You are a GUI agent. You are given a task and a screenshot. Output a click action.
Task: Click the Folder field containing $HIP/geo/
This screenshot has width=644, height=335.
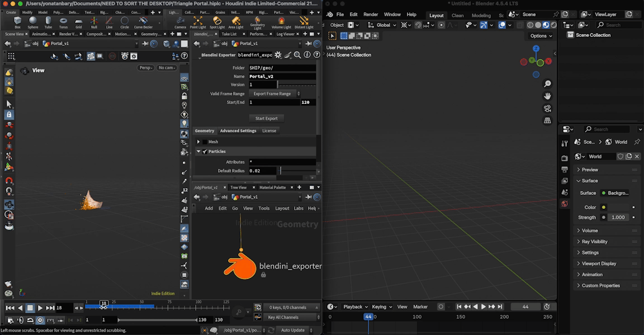(x=282, y=68)
